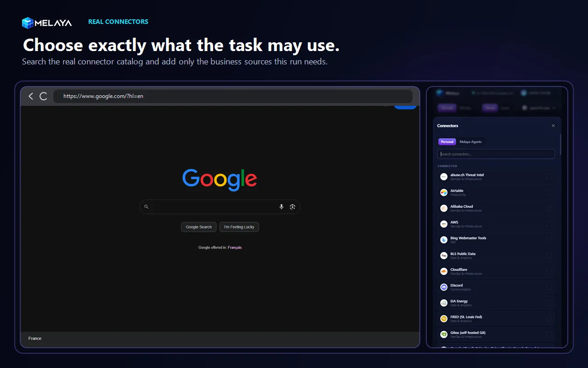Click the Bing Webmaster Tools logo
The height and width of the screenshot is (368, 588).
point(444,240)
